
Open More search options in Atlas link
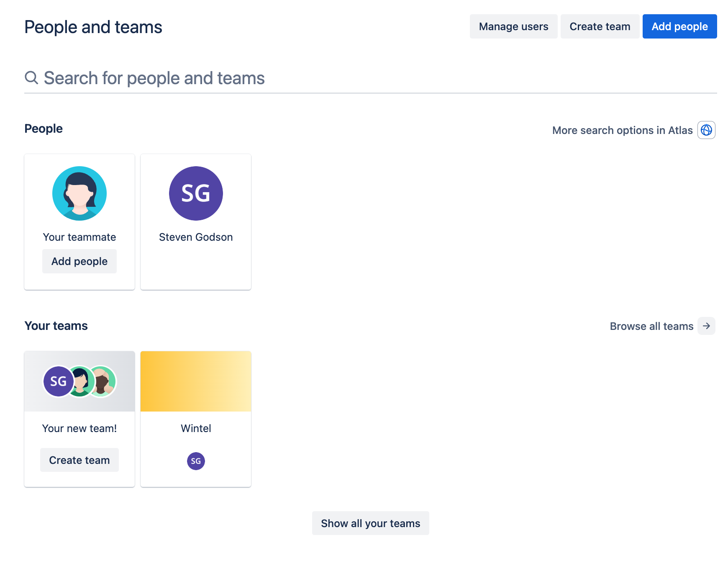[622, 130]
